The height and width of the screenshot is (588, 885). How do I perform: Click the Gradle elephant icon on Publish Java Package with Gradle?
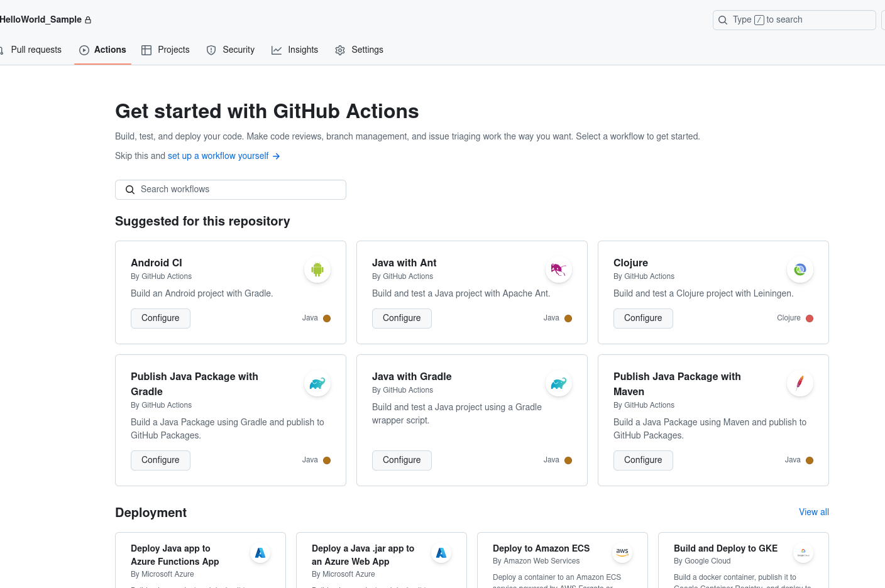click(317, 383)
